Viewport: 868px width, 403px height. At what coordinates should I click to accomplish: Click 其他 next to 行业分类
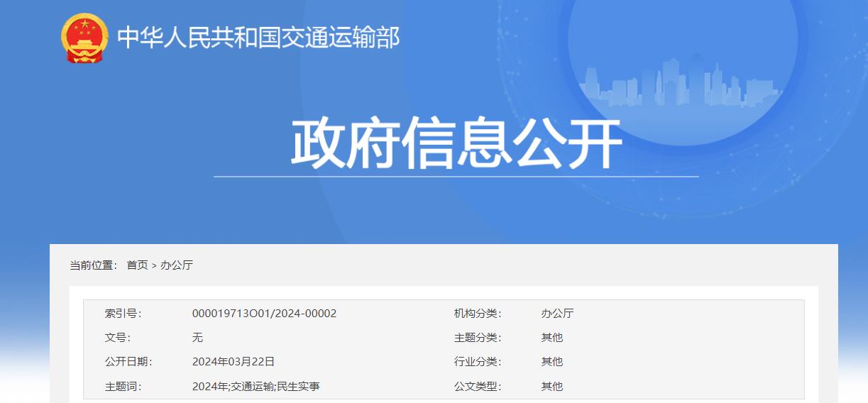coord(551,362)
